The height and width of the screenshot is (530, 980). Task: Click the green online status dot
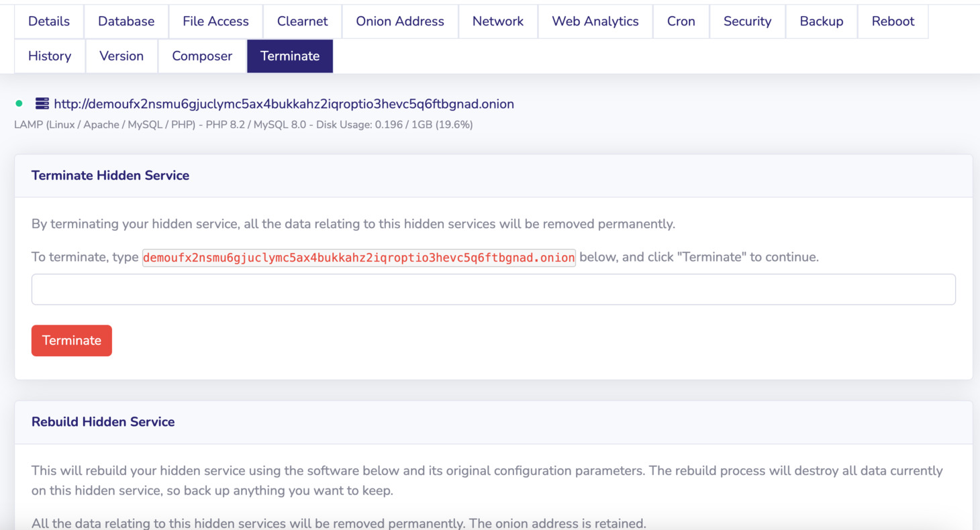point(19,103)
